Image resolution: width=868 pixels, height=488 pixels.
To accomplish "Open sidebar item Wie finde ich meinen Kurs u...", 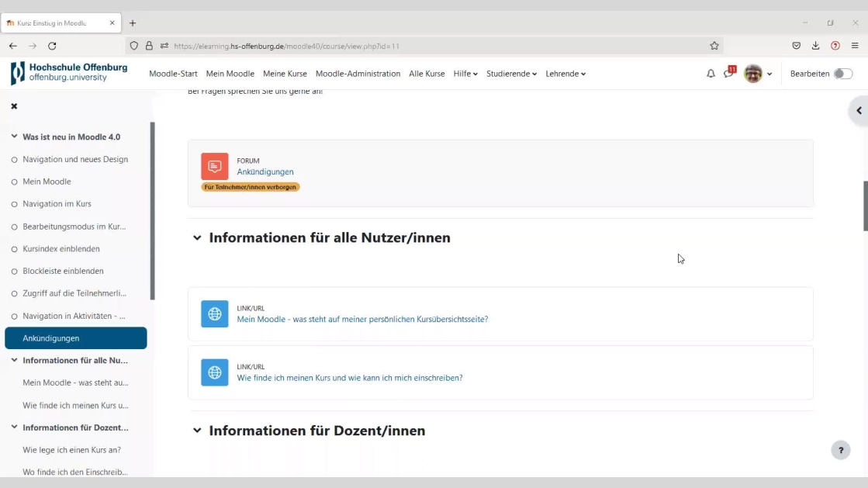I will [x=75, y=406].
